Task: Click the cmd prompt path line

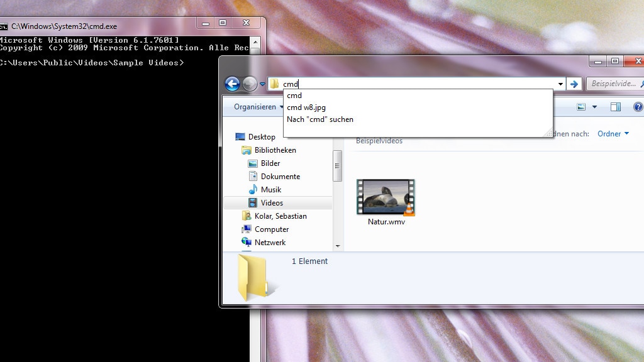Action: click(92, 63)
